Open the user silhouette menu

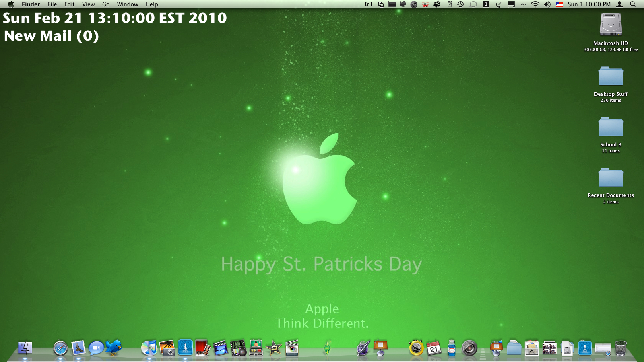[x=620, y=4]
